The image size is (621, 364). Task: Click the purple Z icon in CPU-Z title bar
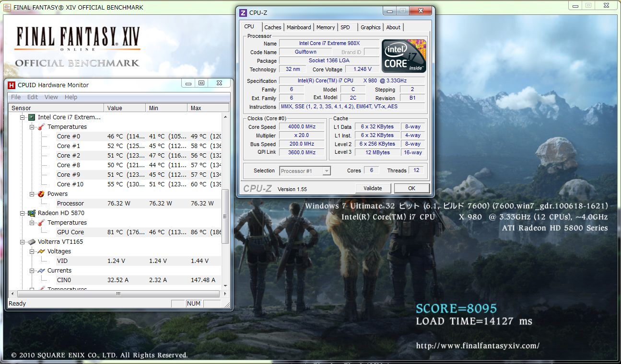(243, 13)
